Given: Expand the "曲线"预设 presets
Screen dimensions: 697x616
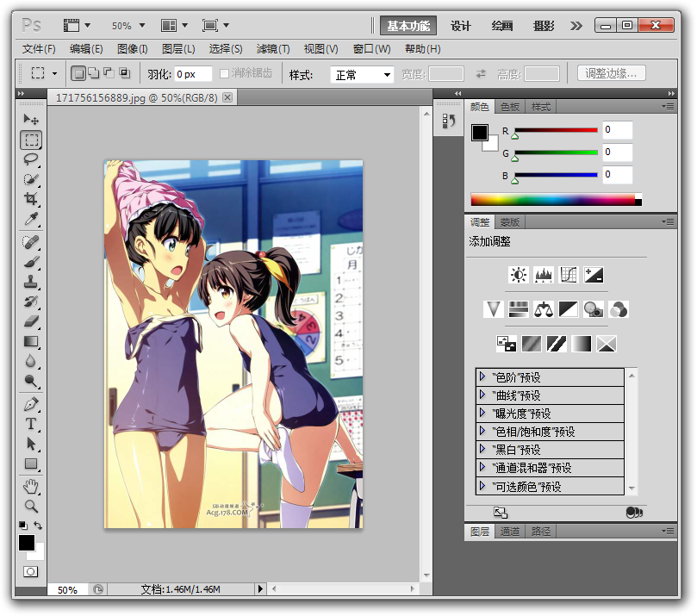Looking at the screenshot, I should [482, 395].
